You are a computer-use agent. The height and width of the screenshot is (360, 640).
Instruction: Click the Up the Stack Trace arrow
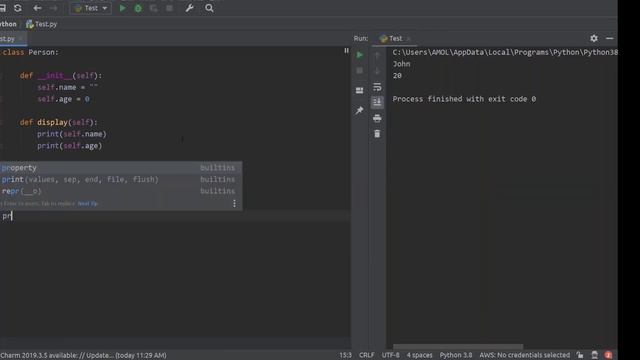(377, 55)
